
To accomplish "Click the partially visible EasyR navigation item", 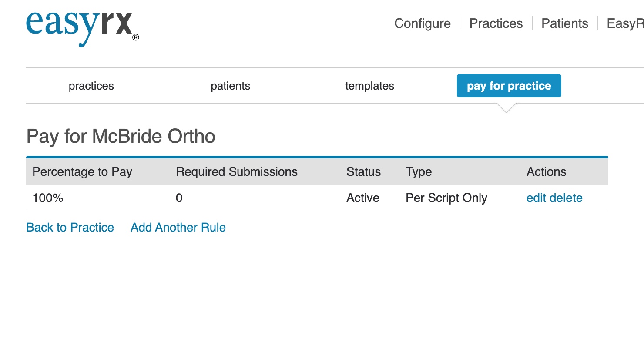I will tap(625, 23).
